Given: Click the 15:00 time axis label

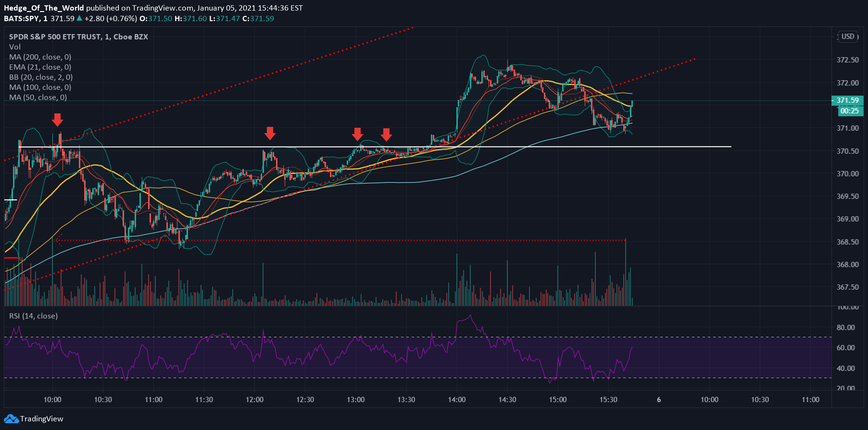Looking at the screenshot, I should [558, 400].
